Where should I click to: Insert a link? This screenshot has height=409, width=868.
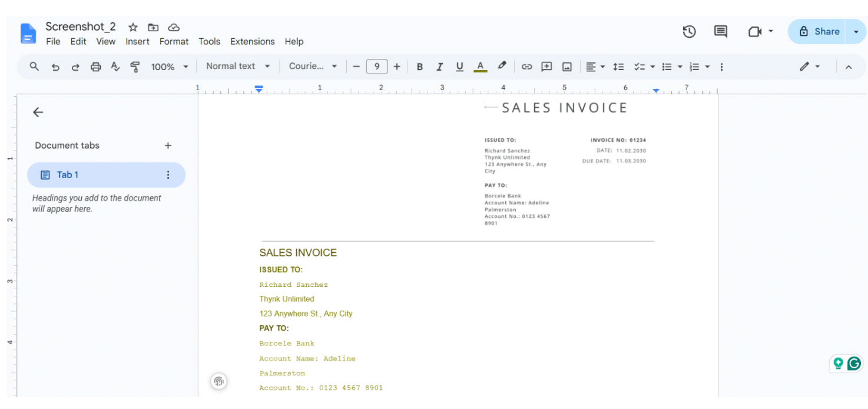pos(526,67)
